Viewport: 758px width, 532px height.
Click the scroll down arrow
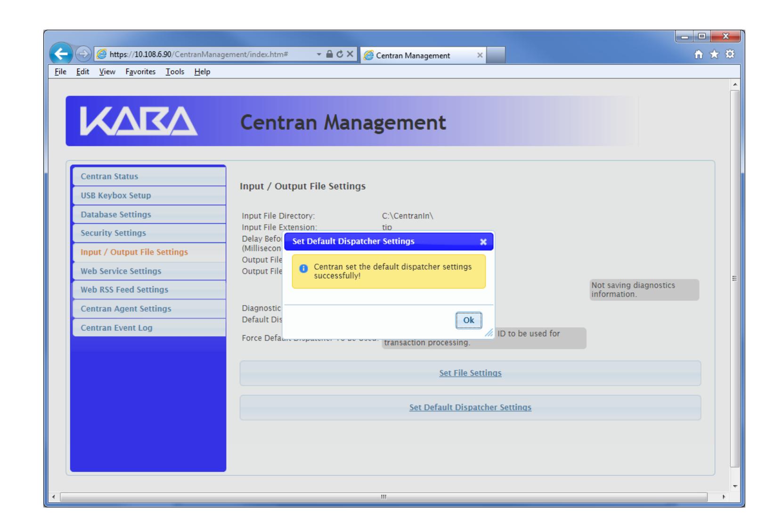[734, 486]
